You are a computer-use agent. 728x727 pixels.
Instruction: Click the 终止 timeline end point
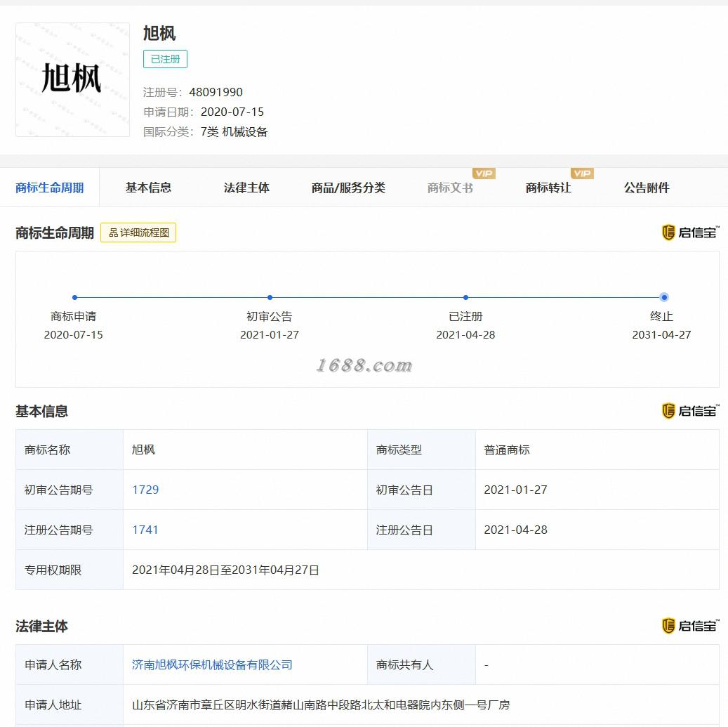pos(664,297)
